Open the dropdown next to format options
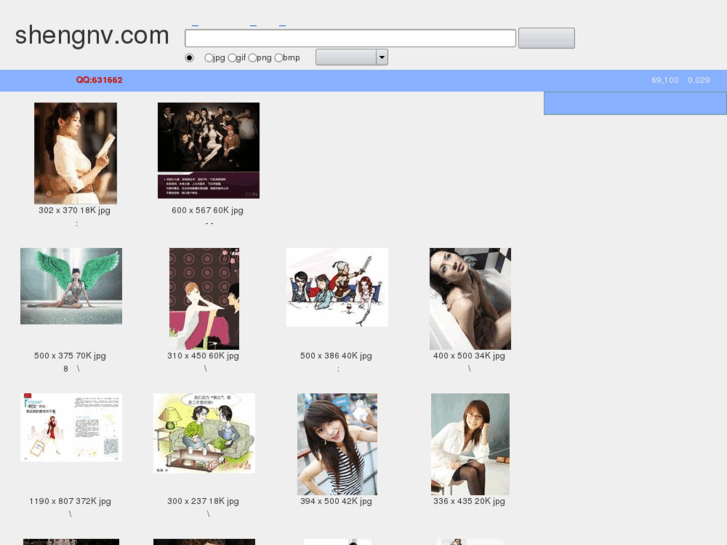The height and width of the screenshot is (545, 727). coord(351,58)
